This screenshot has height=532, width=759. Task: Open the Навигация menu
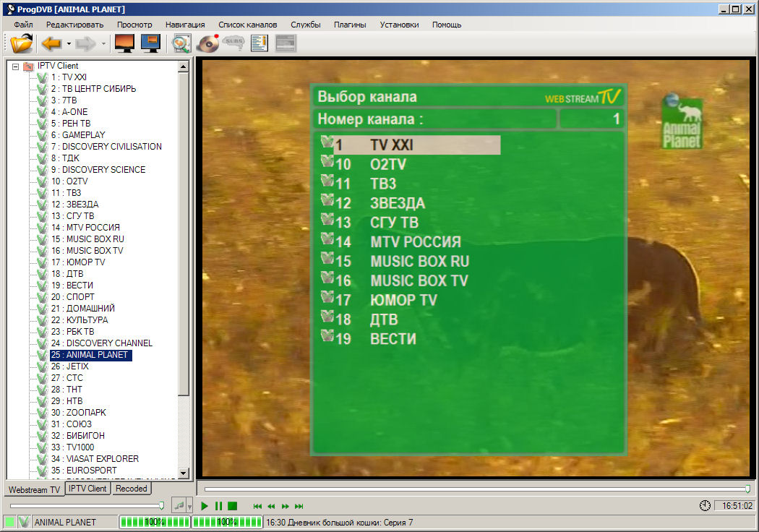click(185, 25)
